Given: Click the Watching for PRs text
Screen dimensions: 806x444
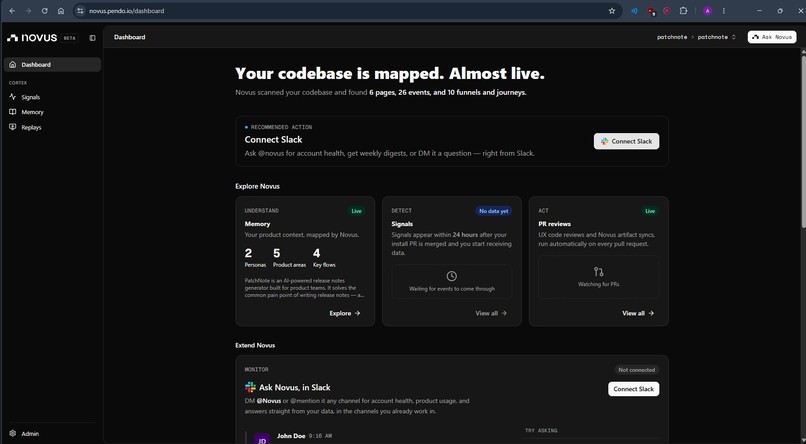Looking at the screenshot, I should point(598,284).
